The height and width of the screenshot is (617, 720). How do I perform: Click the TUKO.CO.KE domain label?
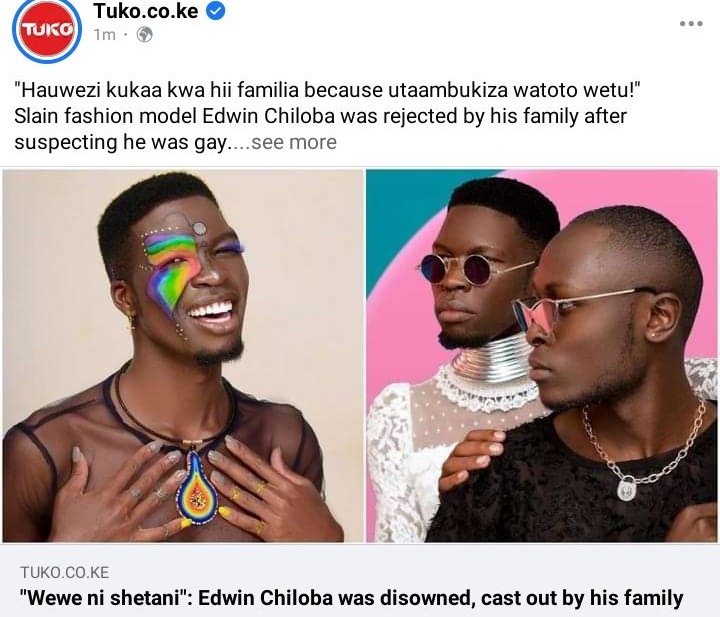pyautogui.click(x=65, y=572)
